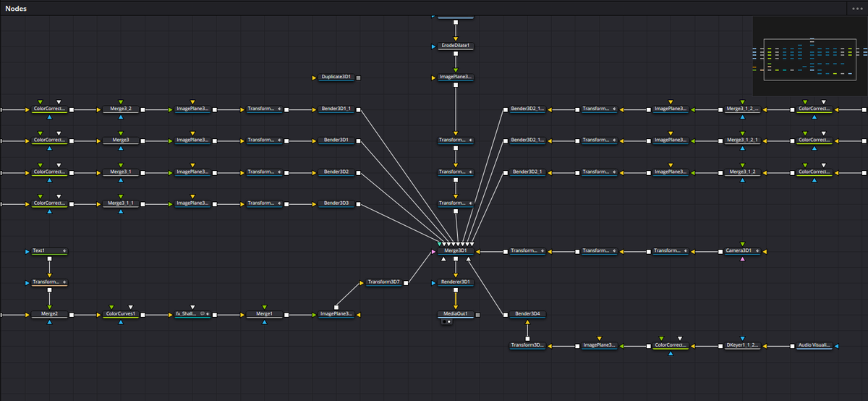Click the blue mask input of Text1
868x401 pixels.
26,250
